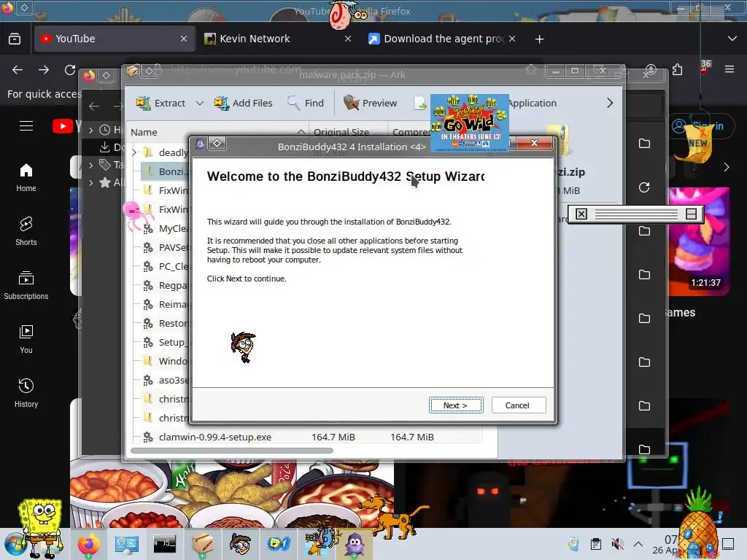Toggle the muted volume tray icon

pos(617,544)
